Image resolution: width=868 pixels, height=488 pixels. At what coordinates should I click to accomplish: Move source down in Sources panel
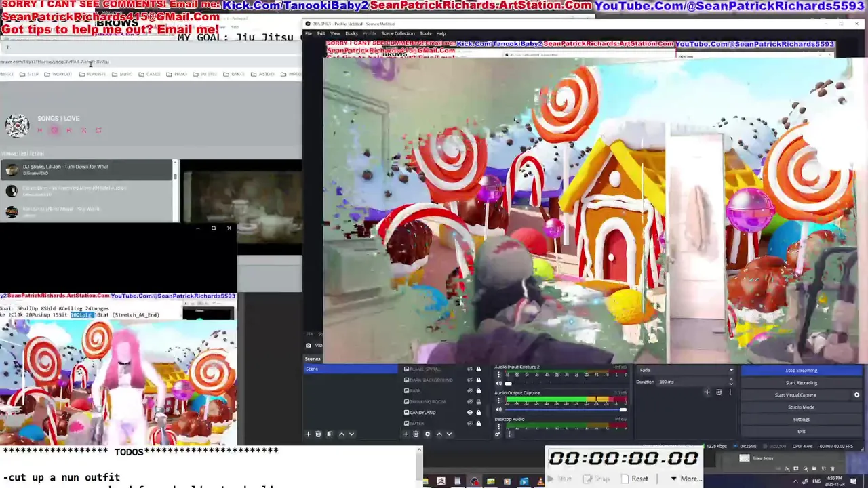pyautogui.click(x=449, y=434)
